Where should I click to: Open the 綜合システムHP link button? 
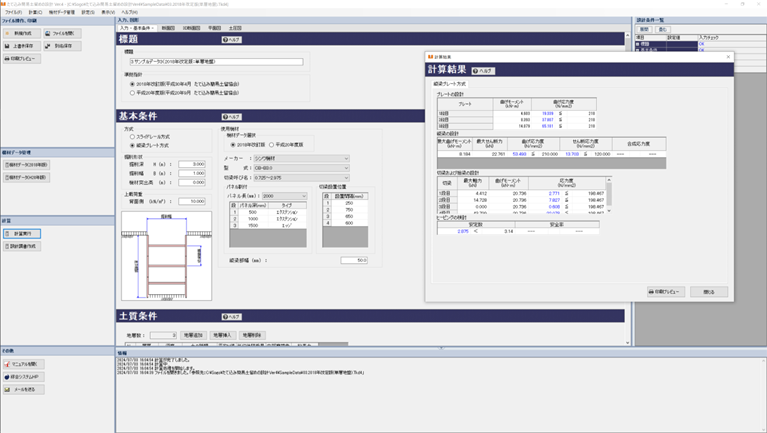click(23, 377)
